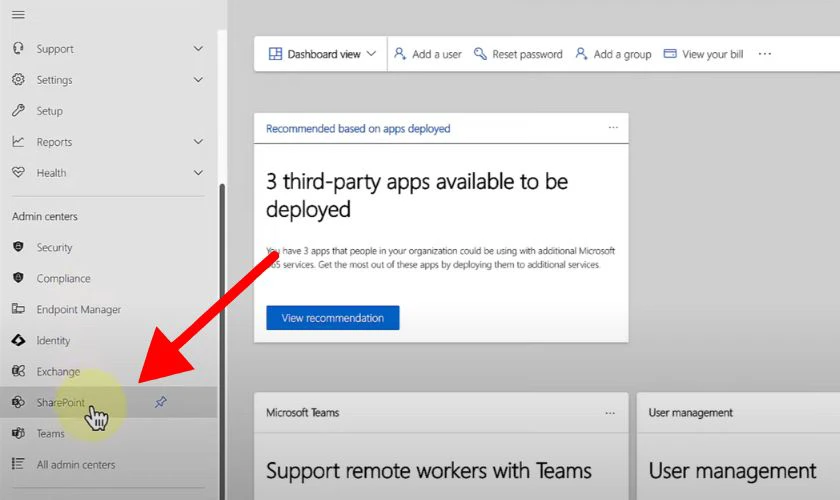The width and height of the screenshot is (840, 500).
Task: Click the Dashboard view grid icon
Action: pyautogui.click(x=275, y=54)
